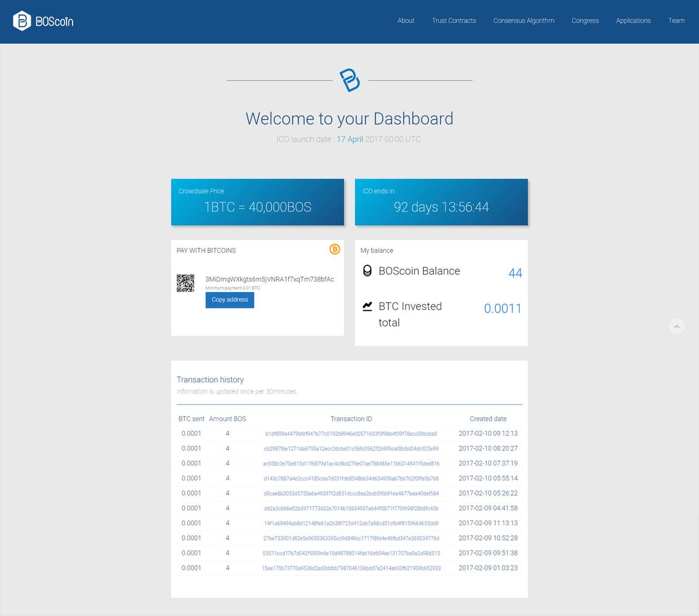Open transaction ID starting ac938c3e70e8

click(x=351, y=464)
